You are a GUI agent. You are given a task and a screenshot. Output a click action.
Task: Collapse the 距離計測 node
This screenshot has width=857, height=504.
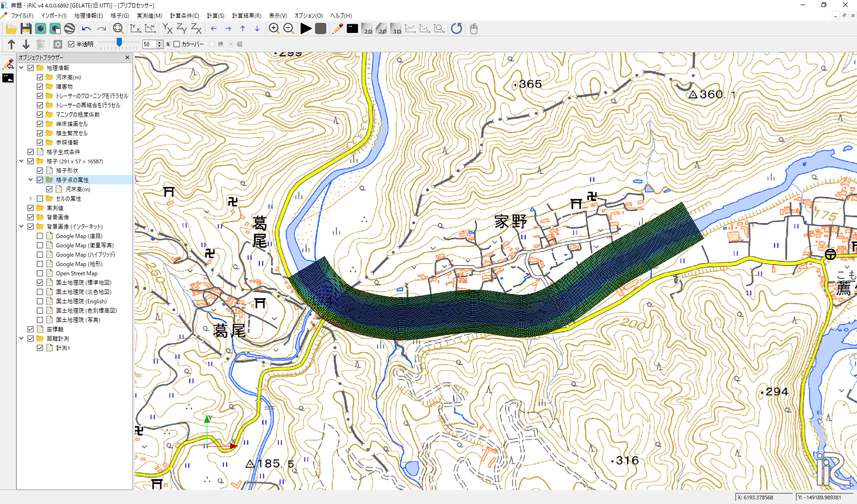(x=21, y=339)
